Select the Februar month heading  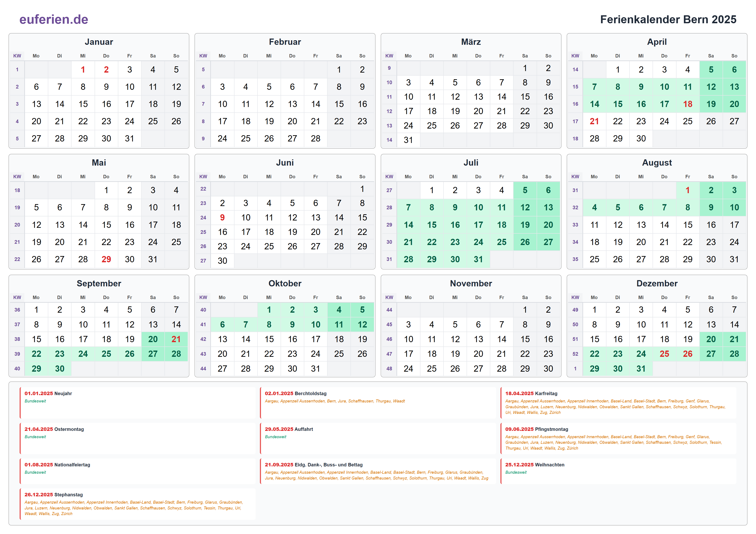(x=285, y=42)
